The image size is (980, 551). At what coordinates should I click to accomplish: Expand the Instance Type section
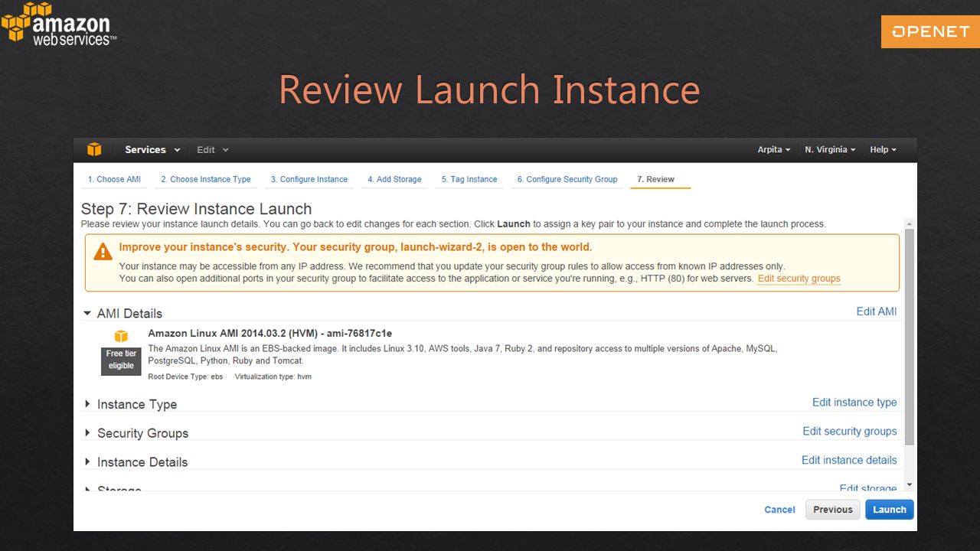(88, 404)
